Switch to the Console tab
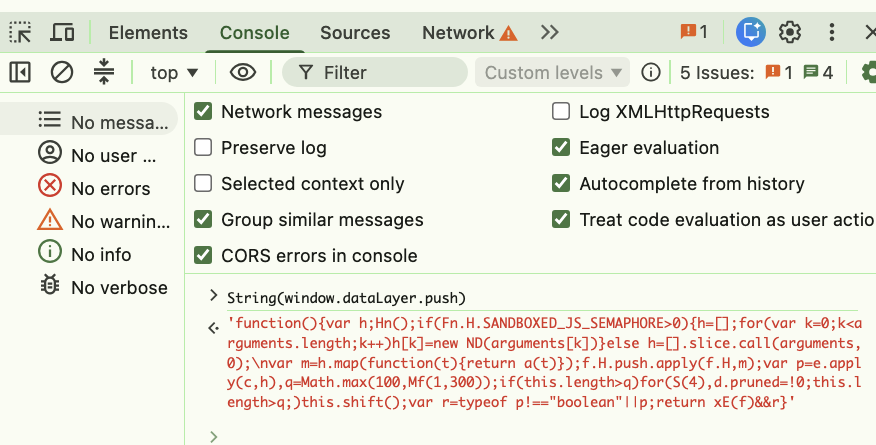 click(255, 32)
